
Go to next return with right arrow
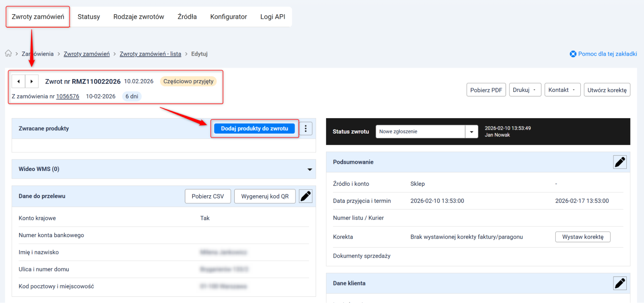[x=32, y=81]
